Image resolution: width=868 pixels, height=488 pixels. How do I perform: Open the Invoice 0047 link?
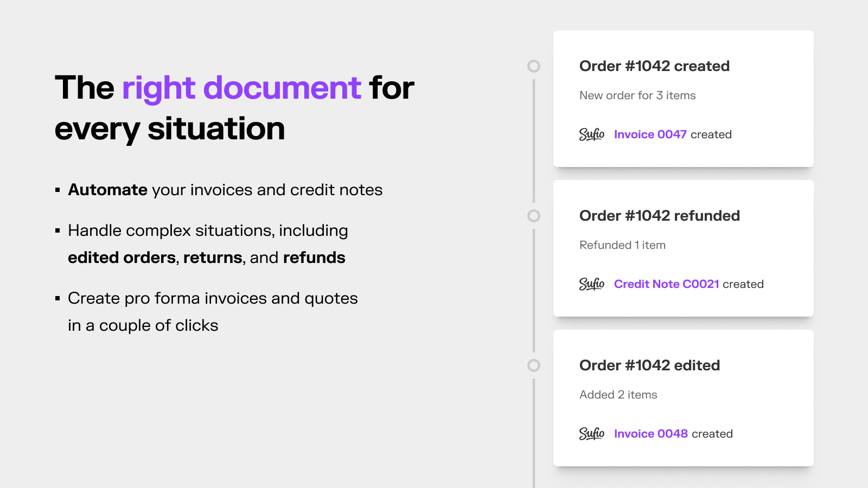point(650,134)
